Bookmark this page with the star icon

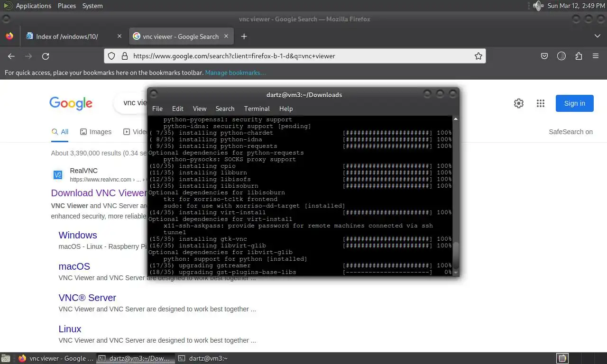(478, 56)
